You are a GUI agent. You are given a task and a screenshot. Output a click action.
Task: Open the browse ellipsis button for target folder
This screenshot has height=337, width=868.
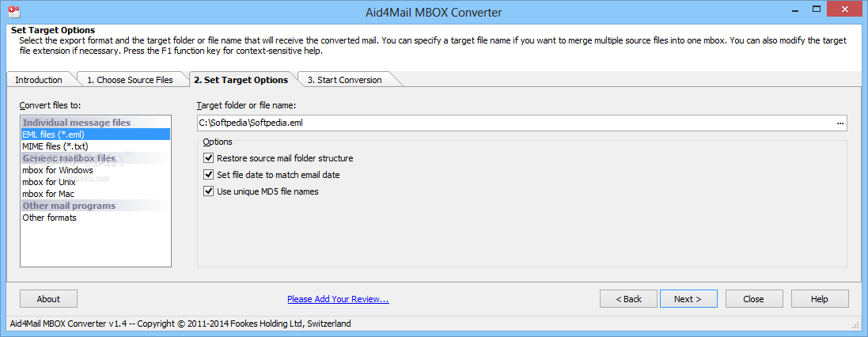point(840,123)
